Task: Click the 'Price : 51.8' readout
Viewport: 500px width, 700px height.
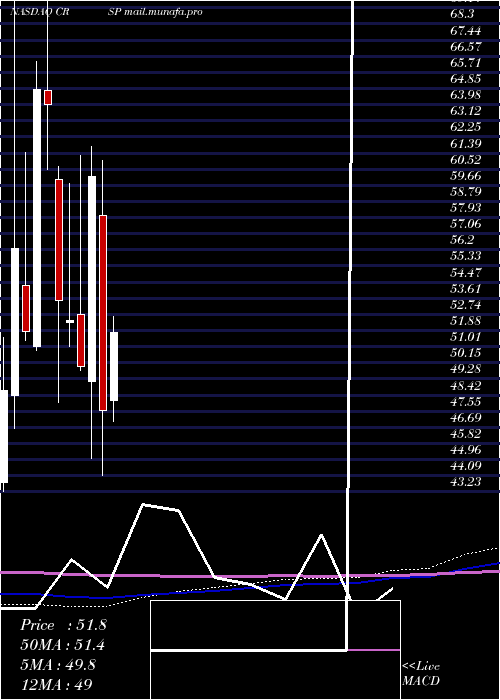Action: (x=63, y=625)
